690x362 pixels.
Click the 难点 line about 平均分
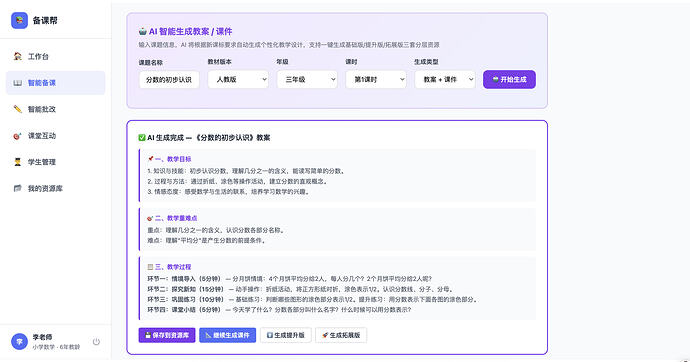(x=207, y=241)
